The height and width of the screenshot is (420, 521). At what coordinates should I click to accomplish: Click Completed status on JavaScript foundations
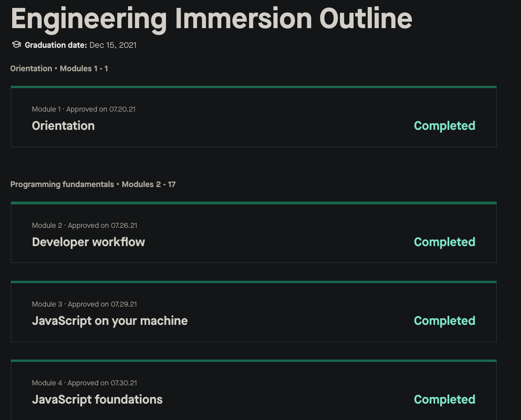tap(444, 399)
